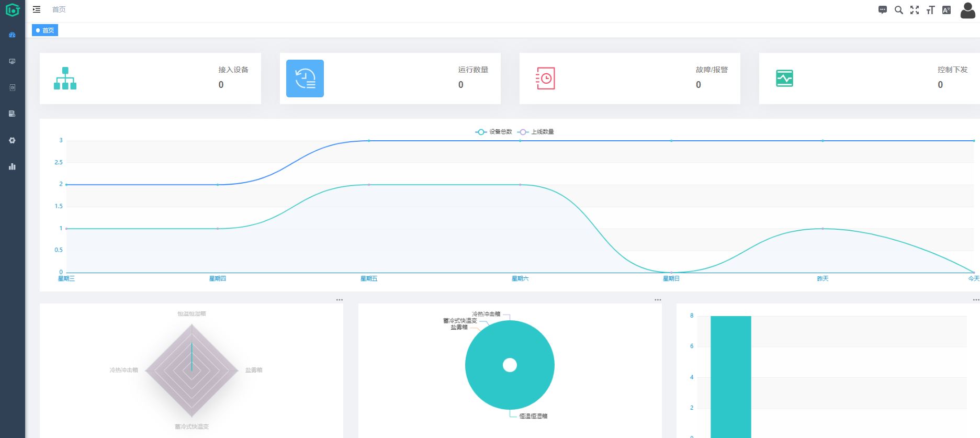Click the teal donut pie chart

click(510, 365)
